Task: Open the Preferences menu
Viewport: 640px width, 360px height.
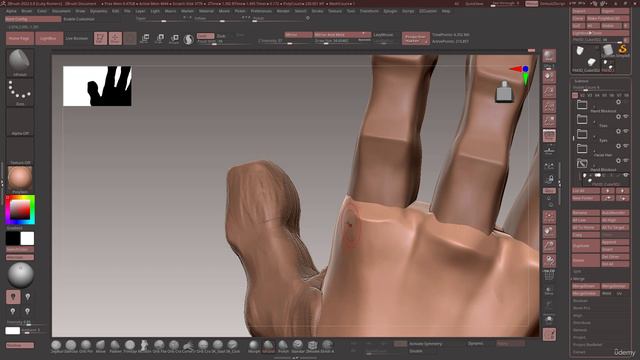Action: [261, 11]
